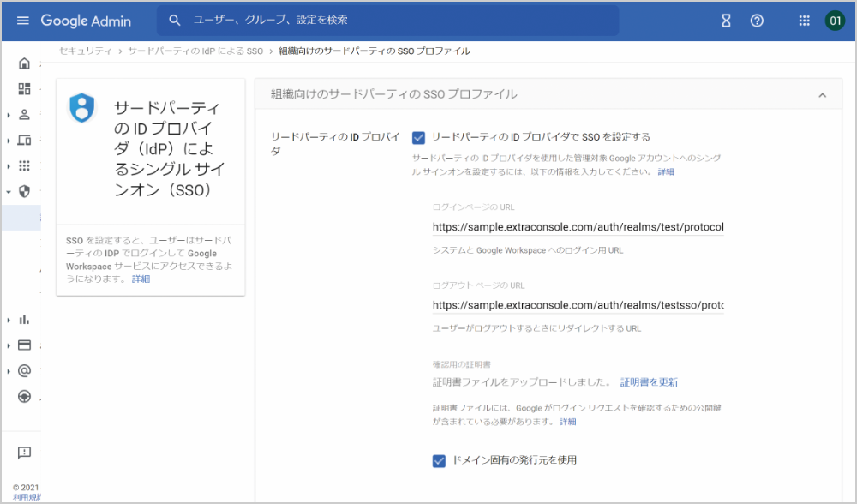Expand the Account sidebar section arrow

point(9,371)
